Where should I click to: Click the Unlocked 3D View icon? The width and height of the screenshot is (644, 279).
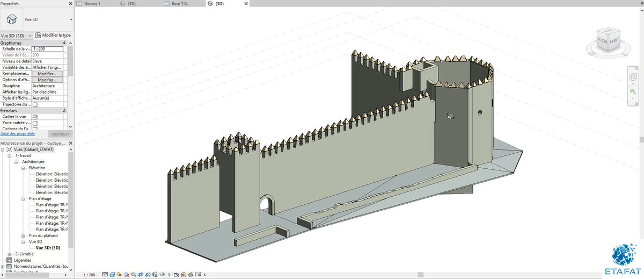coord(155,275)
